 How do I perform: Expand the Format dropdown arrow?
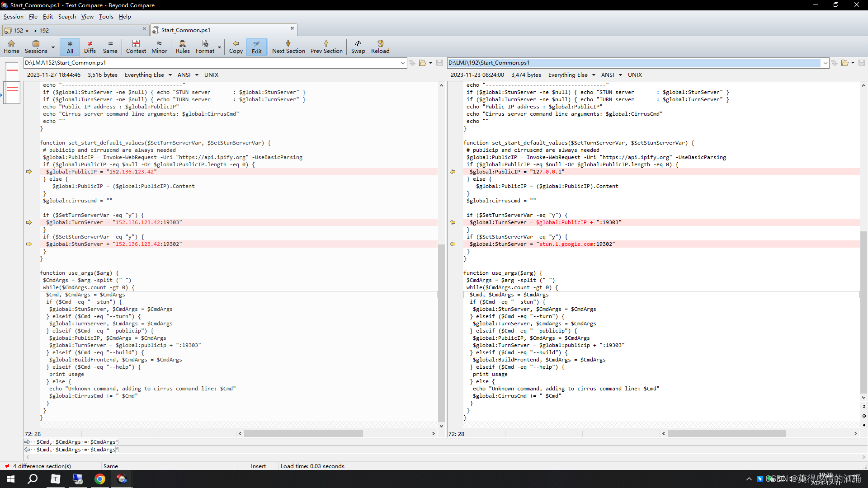tap(220, 47)
